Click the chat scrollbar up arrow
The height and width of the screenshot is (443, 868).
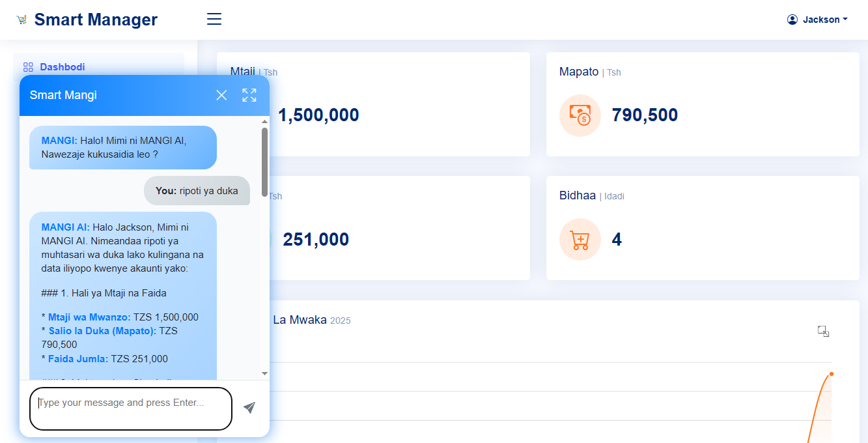[264, 122]
